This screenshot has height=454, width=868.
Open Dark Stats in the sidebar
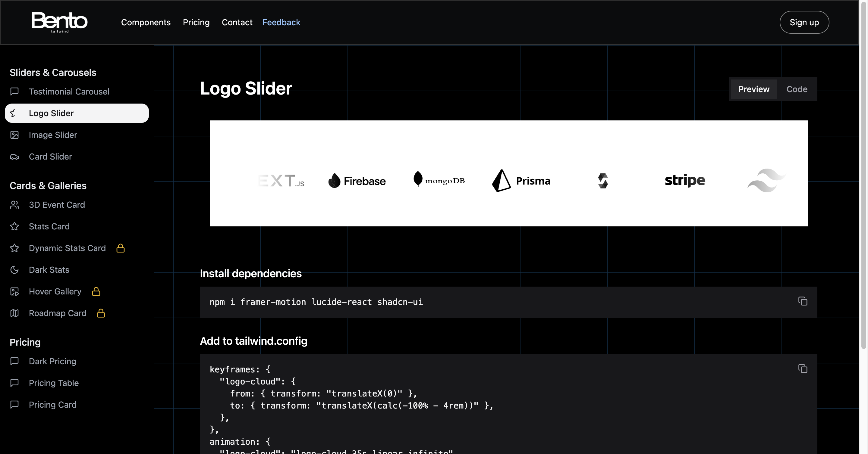77,270
